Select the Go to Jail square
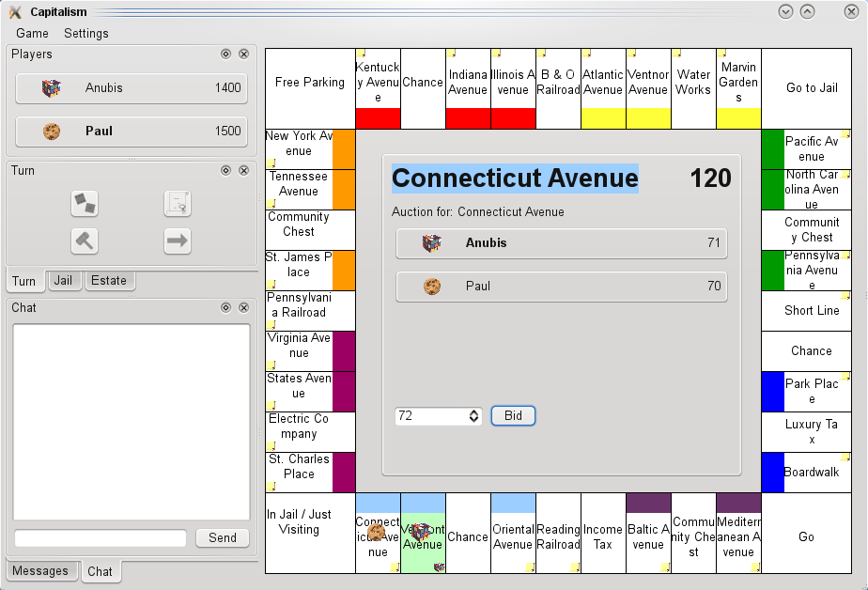Viewport: 868px width, 590px height. click(807, 88)
